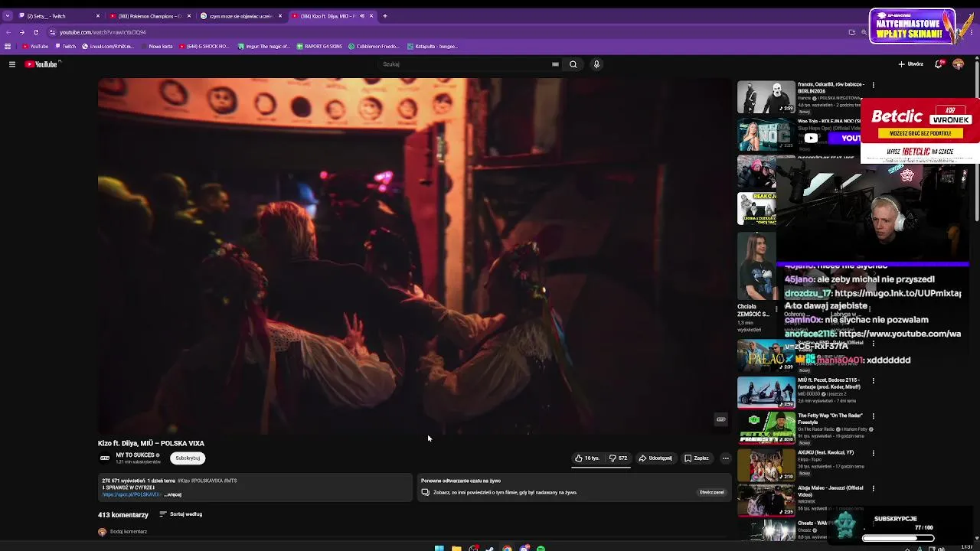Switch to the 'czym może się objawiać' tab
980x551 pixels.
[240, 16]
